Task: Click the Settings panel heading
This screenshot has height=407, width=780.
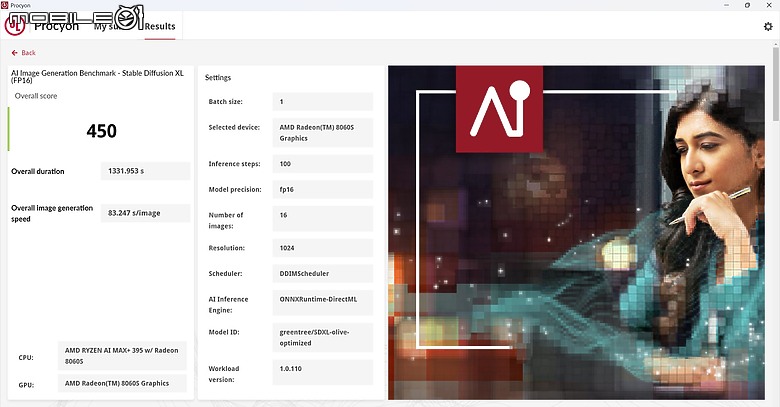Action: pyautogui.click(x=218, y=78)
